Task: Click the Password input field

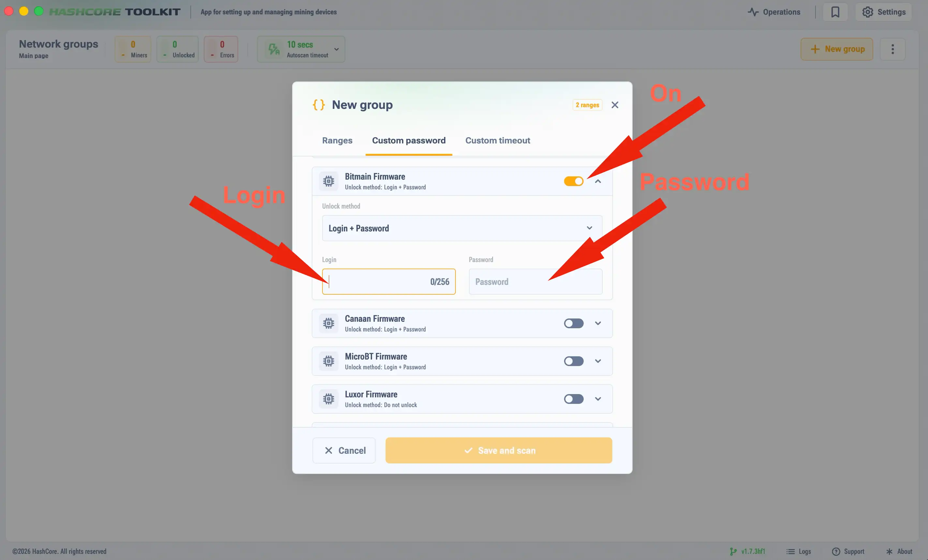Action: pos(535,281)
